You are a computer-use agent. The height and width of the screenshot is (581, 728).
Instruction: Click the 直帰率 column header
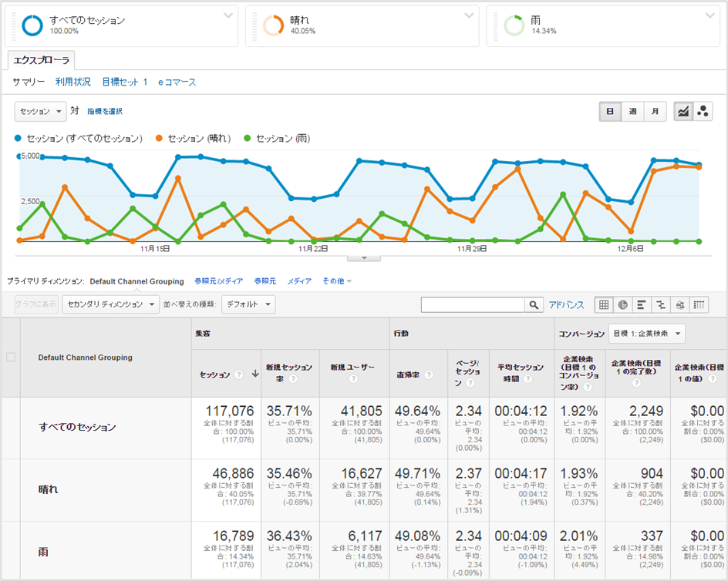408,374
